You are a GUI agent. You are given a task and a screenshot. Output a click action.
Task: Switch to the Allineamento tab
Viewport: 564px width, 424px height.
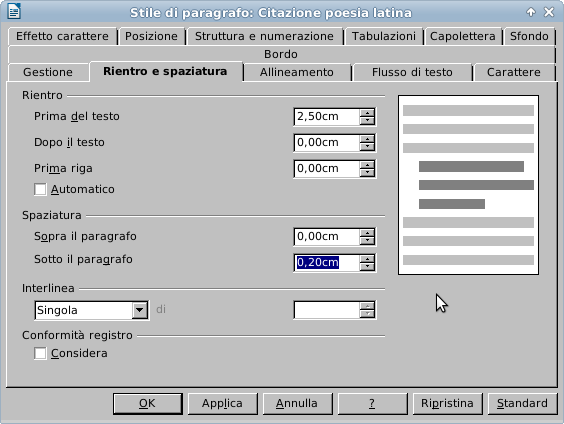[x=297, y=72]
